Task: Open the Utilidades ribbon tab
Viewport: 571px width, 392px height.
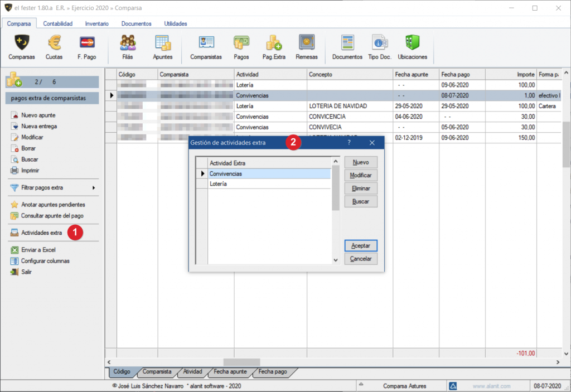Action: pos(176,24)
